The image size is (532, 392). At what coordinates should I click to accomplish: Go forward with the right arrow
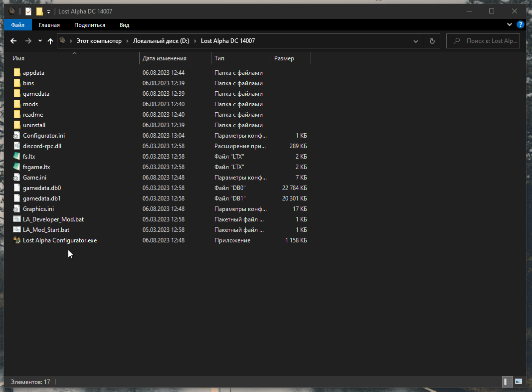coord(28,41)
